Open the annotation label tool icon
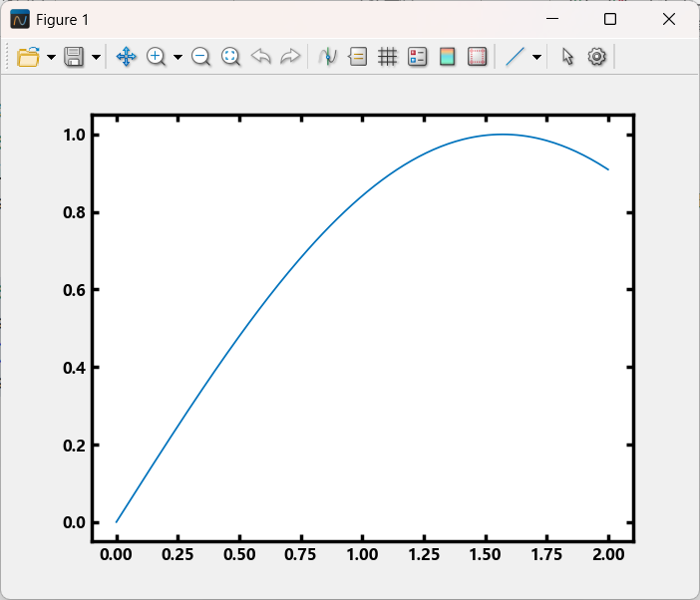The image size is (700, 600). 358,57
